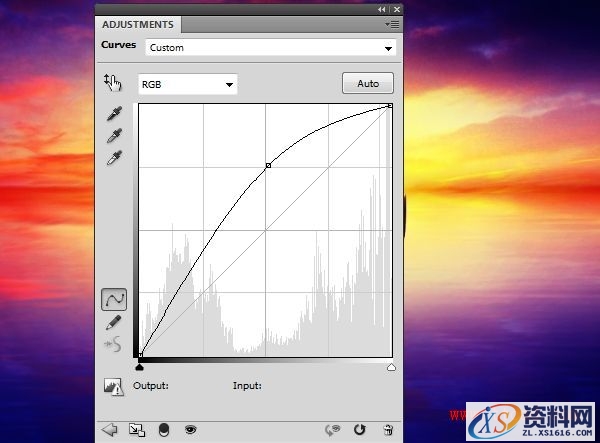This screenshot has width=600, height=443.
Task: Delete this adjustment layer with trash icon
Action: pos(388,429)
